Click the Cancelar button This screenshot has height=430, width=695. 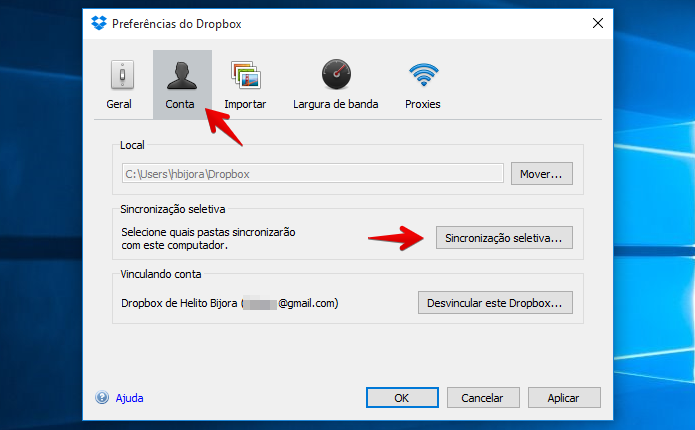coord(483,398)
